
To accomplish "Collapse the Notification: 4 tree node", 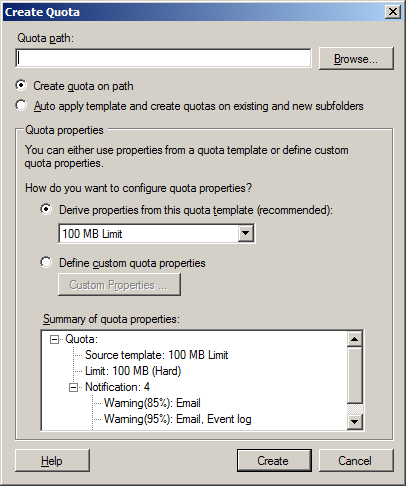I will point(73,388).
